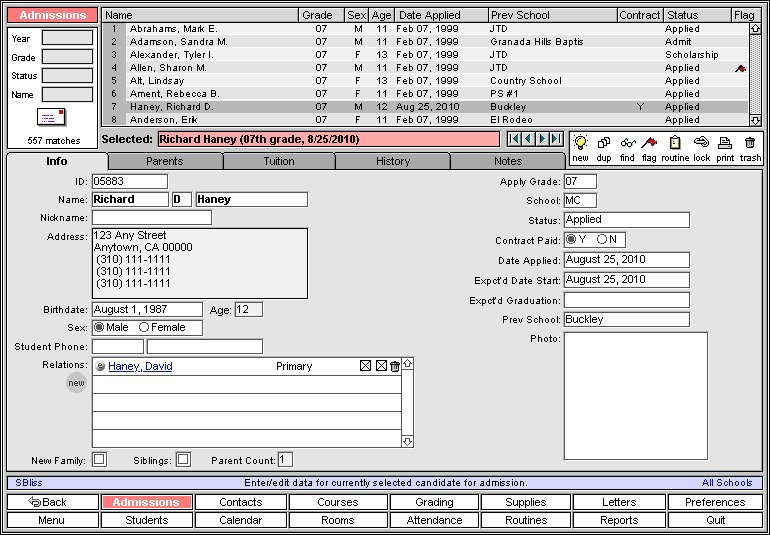
Task: Go to the Grading module
Action: tap(434, 502)
